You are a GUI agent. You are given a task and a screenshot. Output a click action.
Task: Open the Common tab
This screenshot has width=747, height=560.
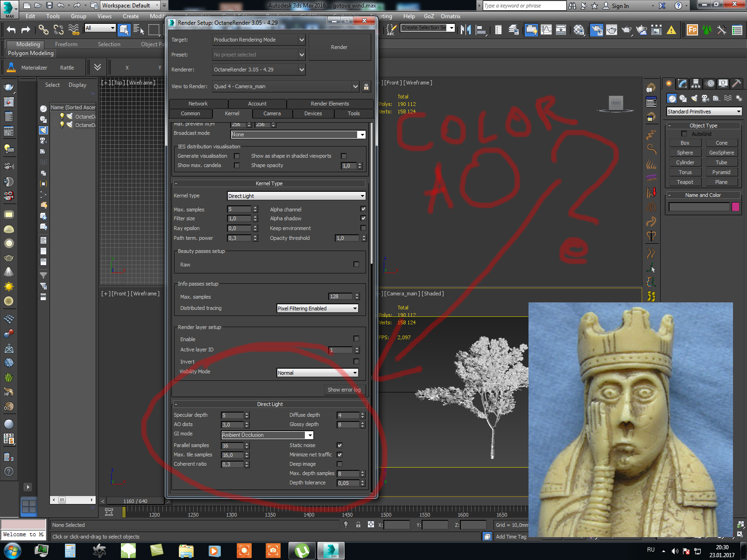[190, 113]
